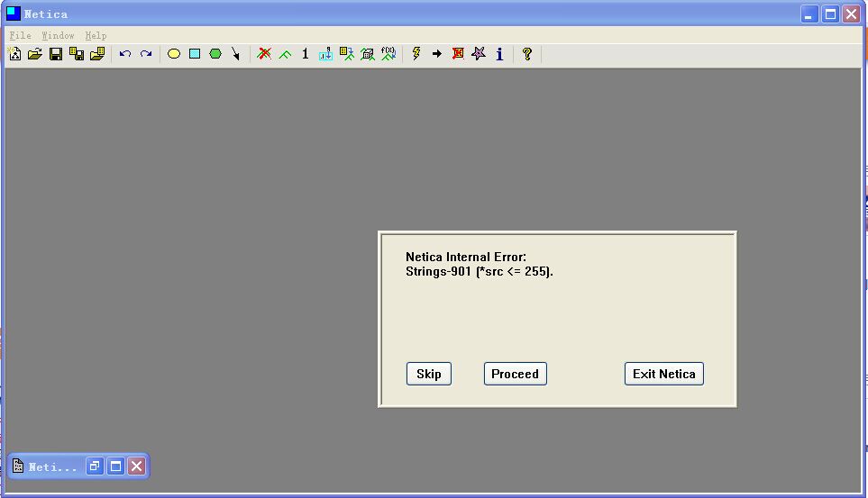
Task: Click the blue info 'i' icon
Action: tap(499, 54)
